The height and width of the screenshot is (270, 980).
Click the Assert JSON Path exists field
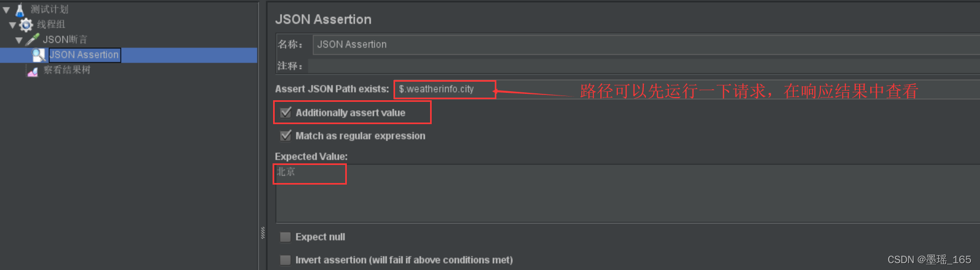[687, 89]
